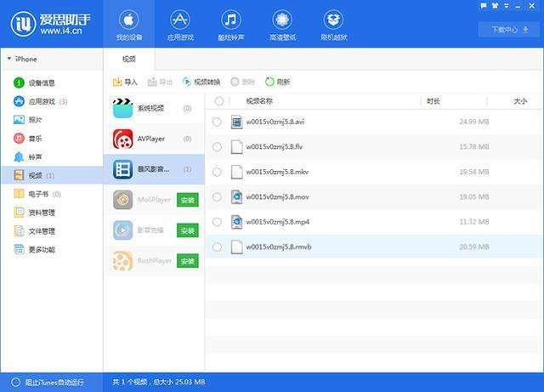The image size is (544, 392).
Task: Open the feedback chat icon in title bar
Action: point(484,6)
